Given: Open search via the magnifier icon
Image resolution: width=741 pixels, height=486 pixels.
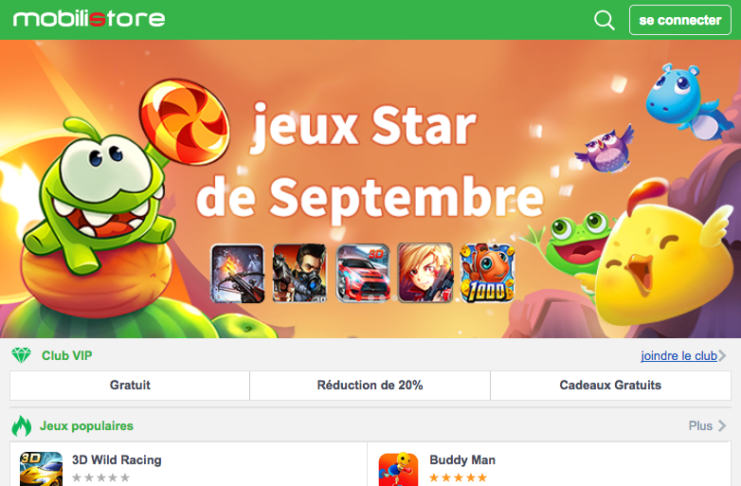Looking at the screenshot, I should click(x=604, y=20).
